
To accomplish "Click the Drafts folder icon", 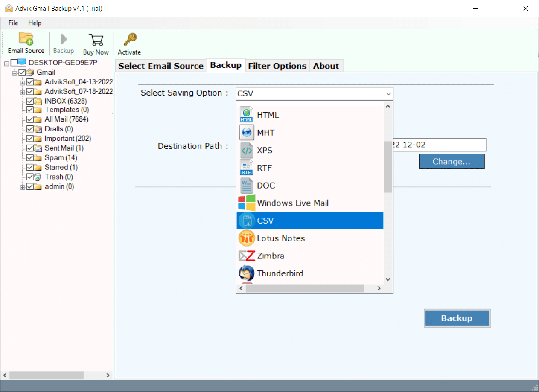I will pyautogui.click(x=38, y=129).
